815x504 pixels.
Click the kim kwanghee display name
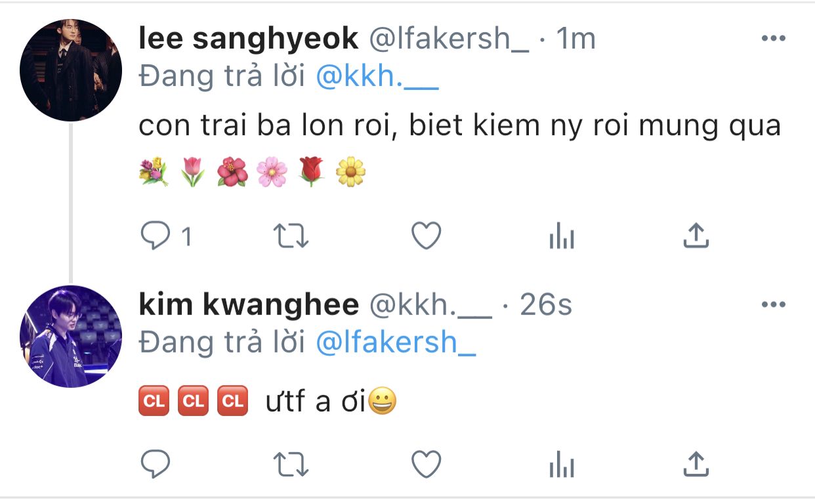point(249,304)
